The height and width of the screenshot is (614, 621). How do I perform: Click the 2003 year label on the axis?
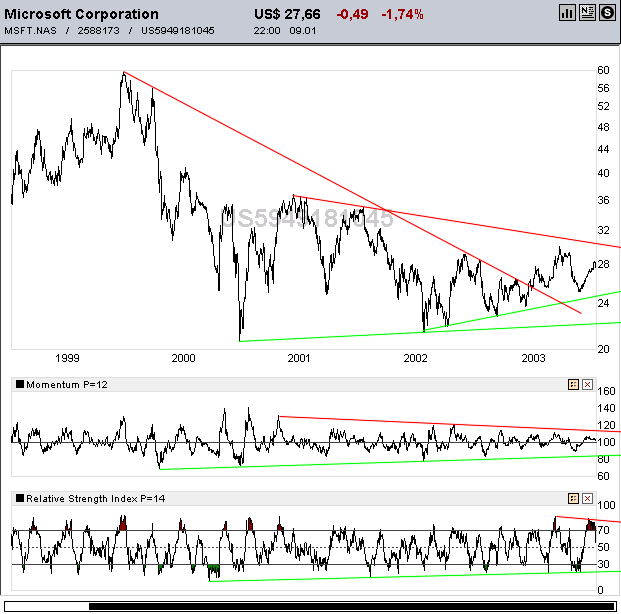pos(533,358)
